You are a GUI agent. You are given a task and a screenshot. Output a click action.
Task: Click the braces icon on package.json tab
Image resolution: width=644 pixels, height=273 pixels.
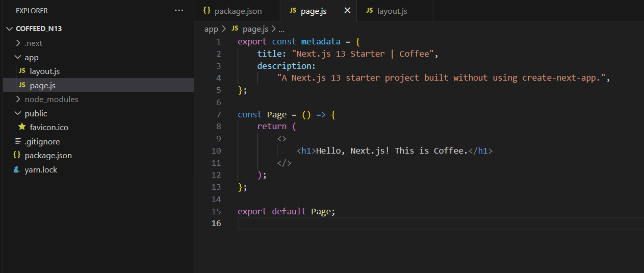coord(207,10)
